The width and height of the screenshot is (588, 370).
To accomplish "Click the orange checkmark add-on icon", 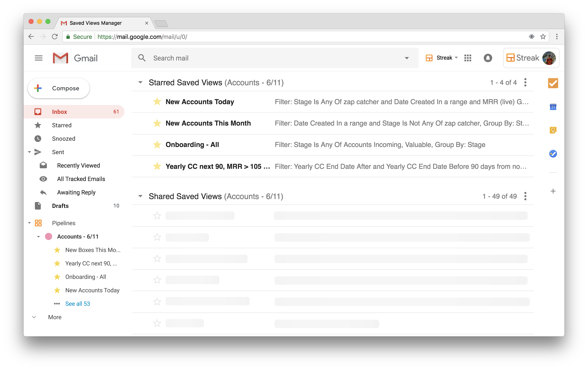I will [553, 83].
